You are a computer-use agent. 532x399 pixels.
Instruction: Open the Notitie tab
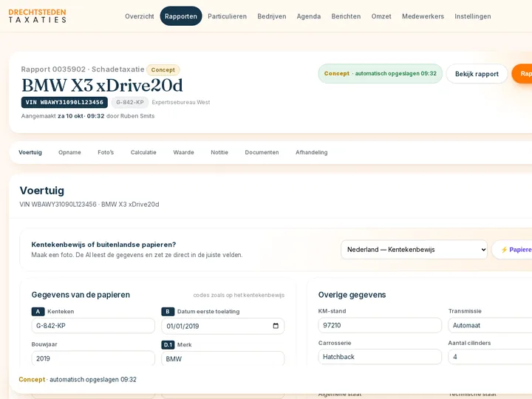point(219,152)
